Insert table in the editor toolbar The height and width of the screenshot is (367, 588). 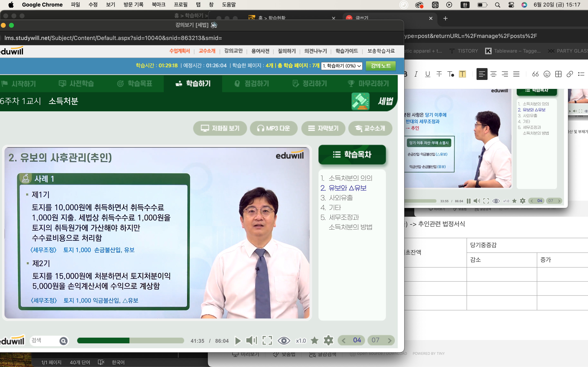[x=558, y=74]
